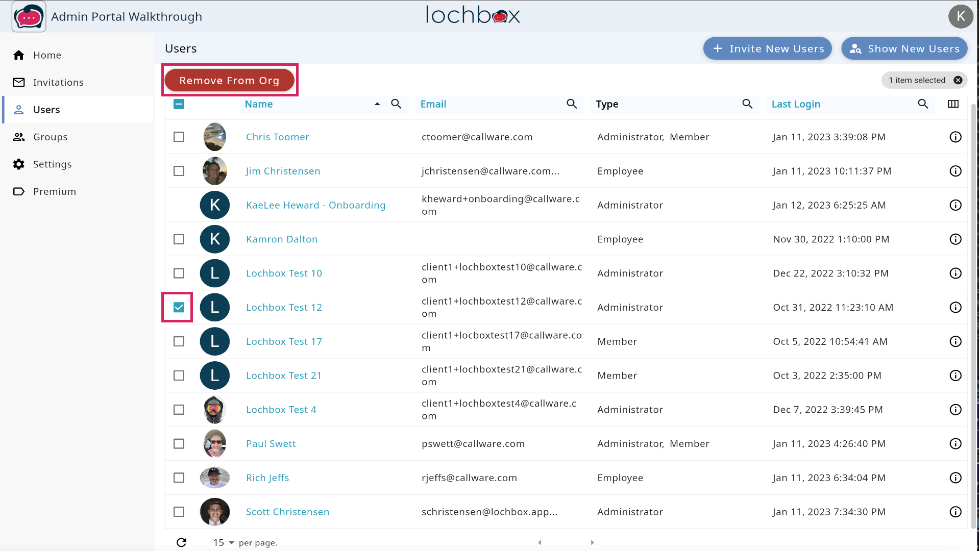This screenshot has height=551, width=980.
Task: Click the Invite New Users button
Action: point(767,48)
